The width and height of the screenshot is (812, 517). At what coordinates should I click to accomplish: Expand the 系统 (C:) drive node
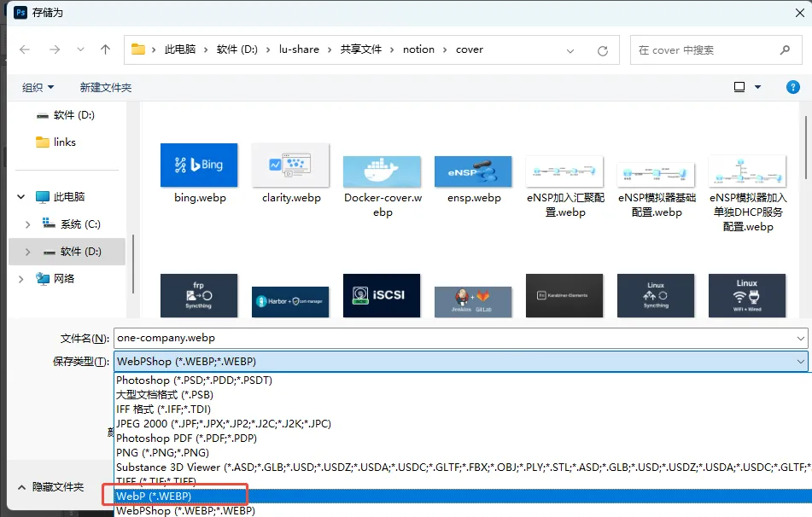tap(28, 224)
